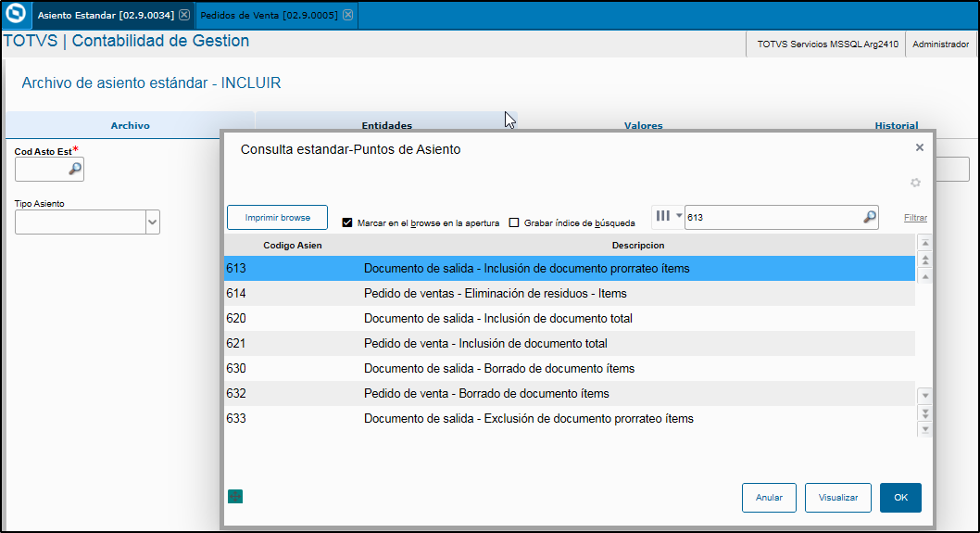
Task: Select row 613 Documento de salida prorrateo
Action: click(x=570, y=269)
